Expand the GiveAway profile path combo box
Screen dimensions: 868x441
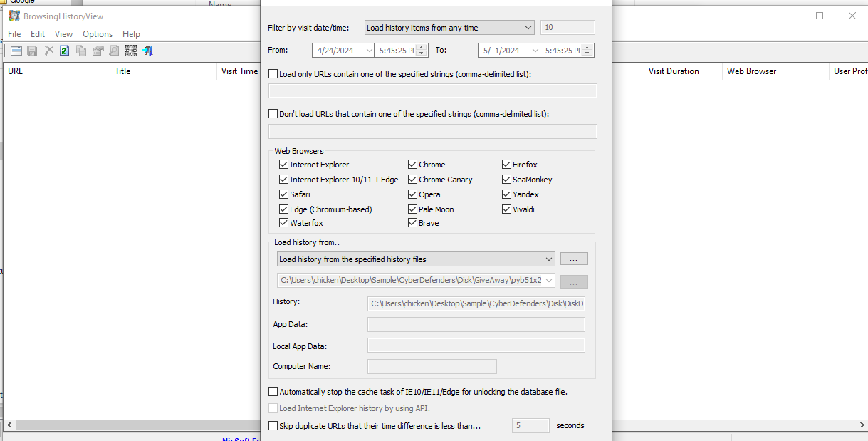(416, 281)
